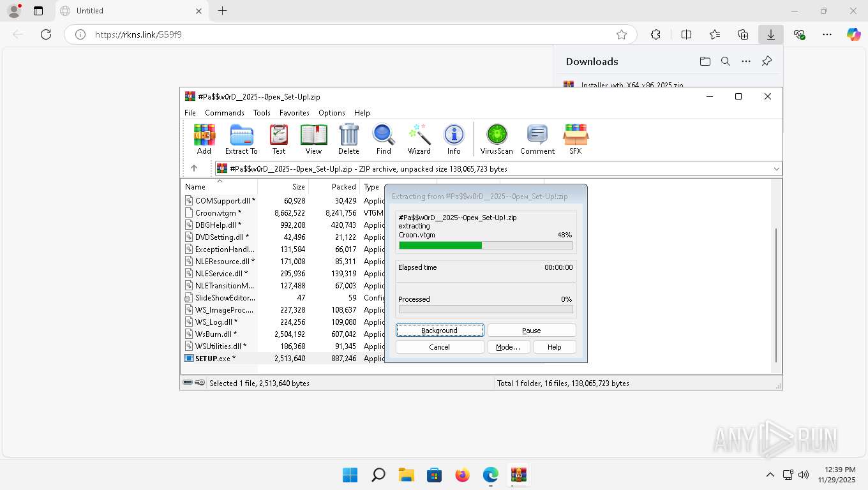Open the Commands menu
Viewport: 868px width, 490px height.
(x=225, y=112)
